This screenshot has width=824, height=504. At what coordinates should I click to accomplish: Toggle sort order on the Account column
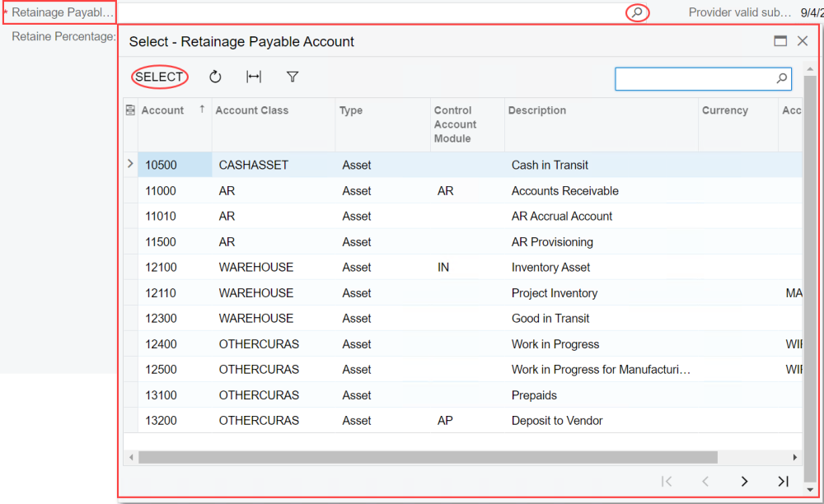coord(162,110)
